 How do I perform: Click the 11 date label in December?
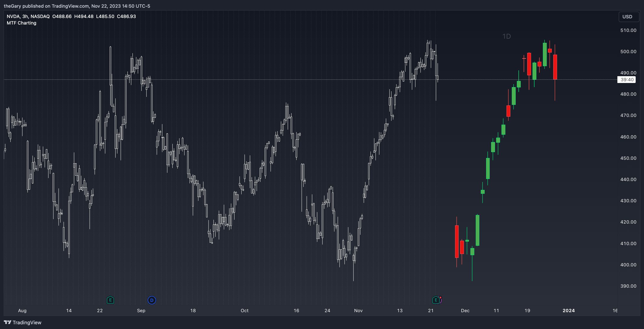[496, 311]
